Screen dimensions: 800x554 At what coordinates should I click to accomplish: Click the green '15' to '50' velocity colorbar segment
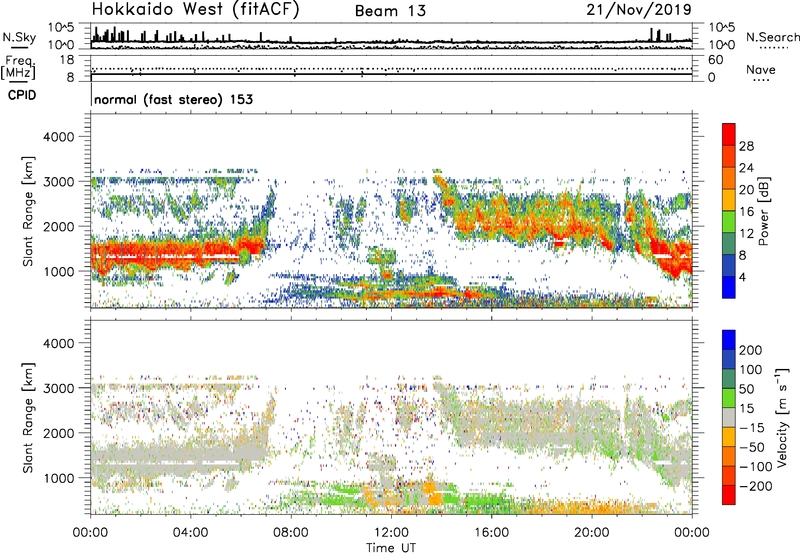[729, 398]
